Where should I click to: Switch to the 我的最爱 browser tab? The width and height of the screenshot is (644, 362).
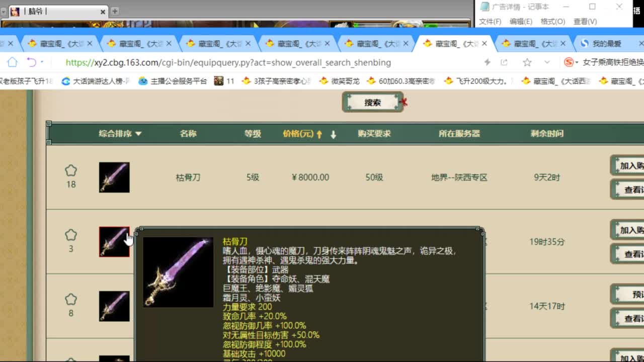coord(607,44)
